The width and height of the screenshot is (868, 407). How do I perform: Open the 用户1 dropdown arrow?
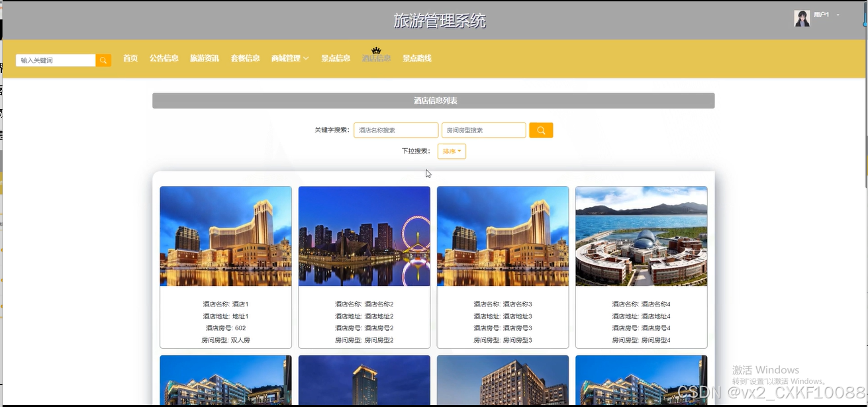coord(838,15)
